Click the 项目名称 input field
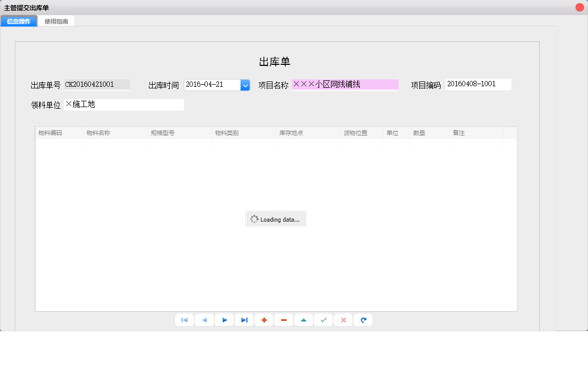The image size is (588, 368). click(345, 84)
